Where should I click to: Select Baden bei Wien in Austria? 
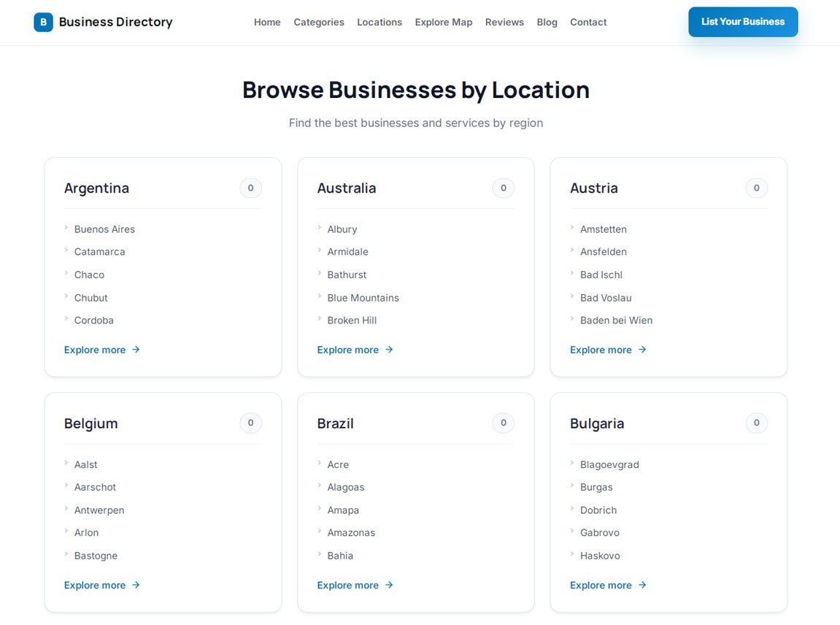(616, 320)
